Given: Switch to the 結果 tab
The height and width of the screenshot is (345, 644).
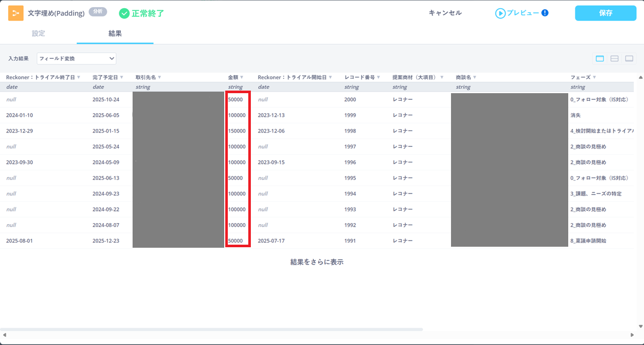Looking at the screenshot, I should (x=115, y=34).
